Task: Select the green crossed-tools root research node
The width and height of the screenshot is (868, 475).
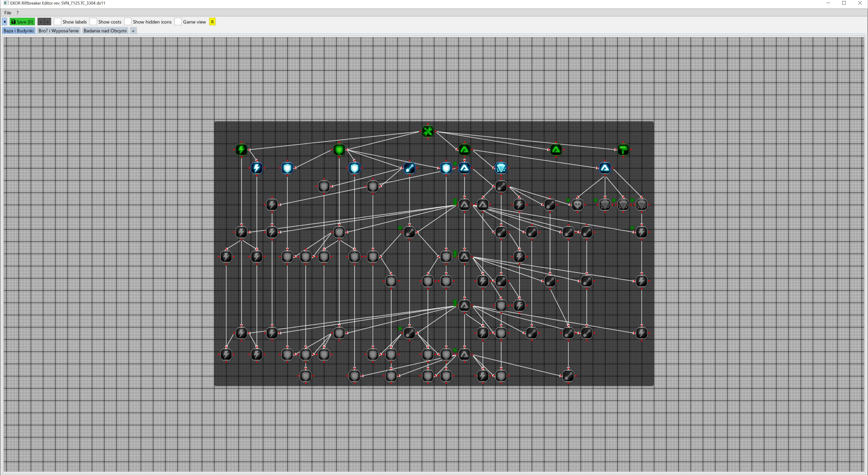Action: [x=428, y=131]
